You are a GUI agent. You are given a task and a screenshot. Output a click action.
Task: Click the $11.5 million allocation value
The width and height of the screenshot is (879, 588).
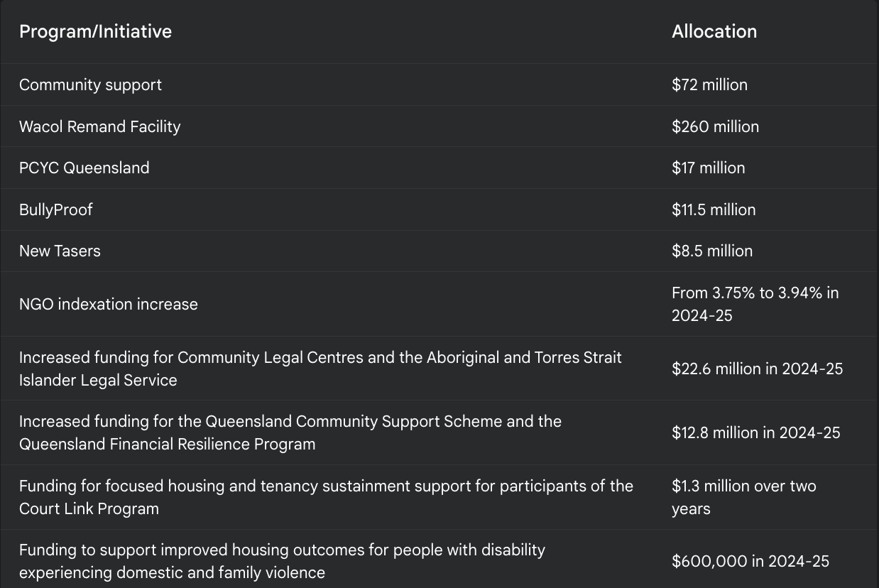(x=714, y=209)
